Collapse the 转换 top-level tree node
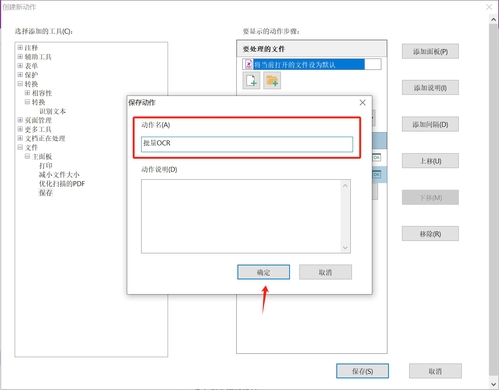 pos(20,84)
